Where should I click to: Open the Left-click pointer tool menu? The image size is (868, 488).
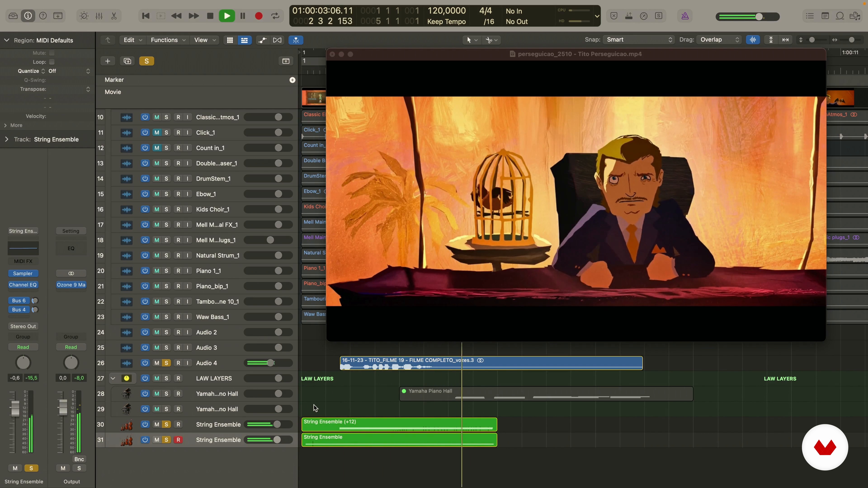click(471, 40)
